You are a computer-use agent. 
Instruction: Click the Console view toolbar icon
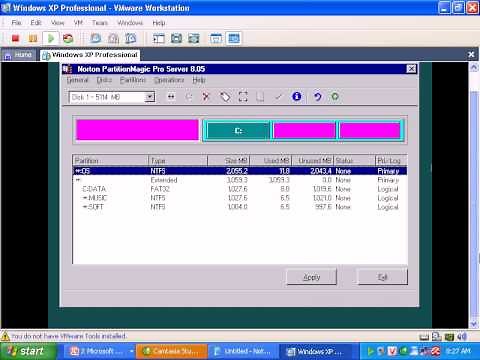pos(233,38)
